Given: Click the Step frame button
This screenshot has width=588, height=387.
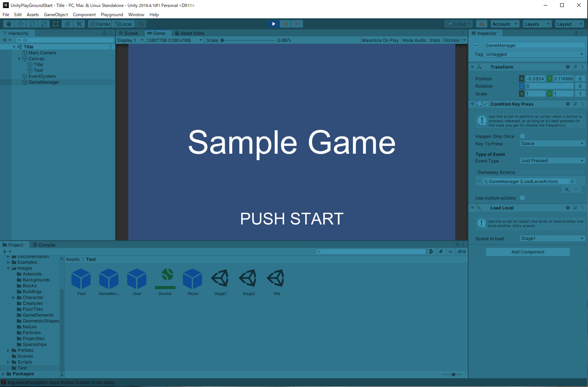Looking at the screenshot, I should (x=297, y=24).
